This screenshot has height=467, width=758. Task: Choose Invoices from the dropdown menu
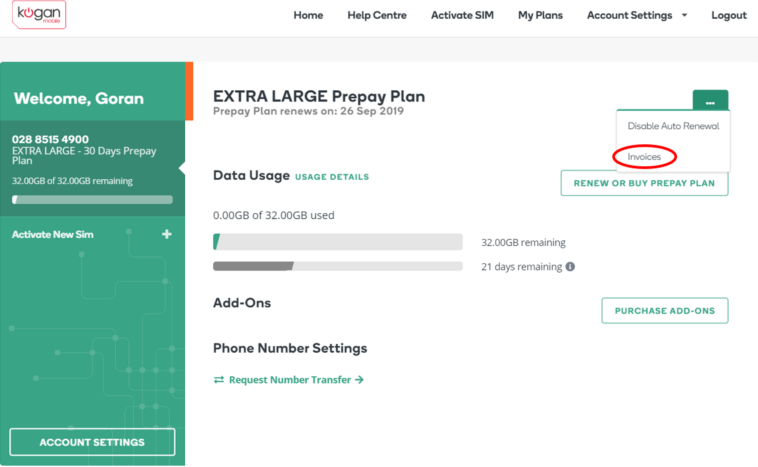645,157
